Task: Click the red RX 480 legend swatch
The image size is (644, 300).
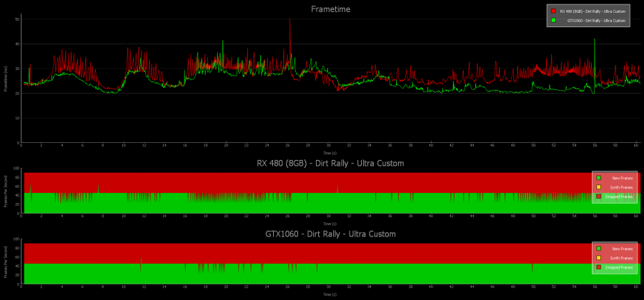Action: tap(553, 11)
